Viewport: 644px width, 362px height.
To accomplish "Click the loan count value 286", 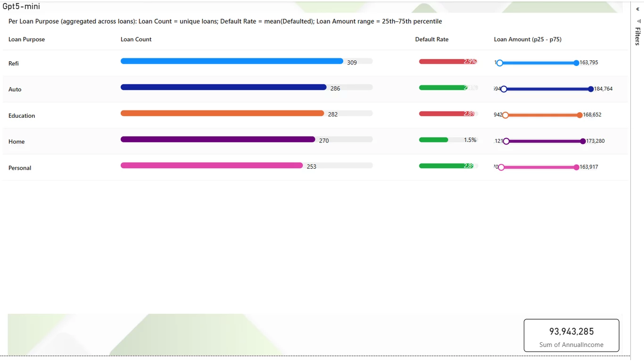I will tap(335, 89).
